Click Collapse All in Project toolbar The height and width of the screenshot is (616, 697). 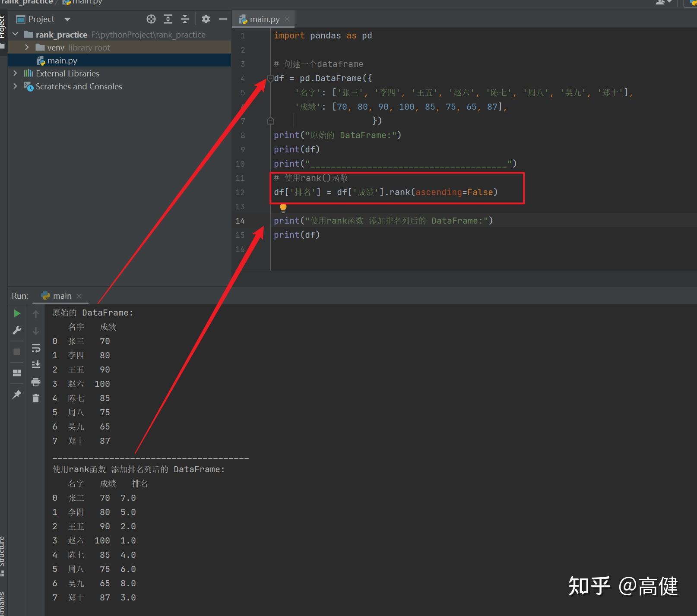click(x=185, y=19)
